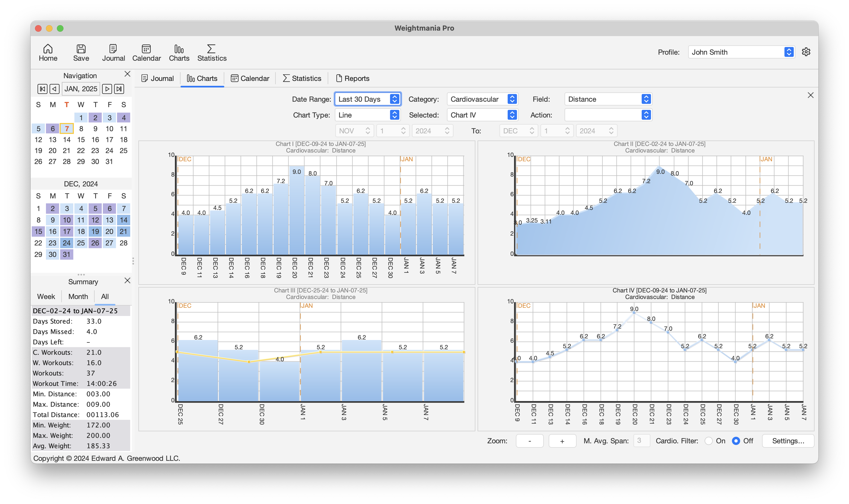Click the M. Avg. Span field
The height and width of the screenshot is (504, 849).
point(641,441)
